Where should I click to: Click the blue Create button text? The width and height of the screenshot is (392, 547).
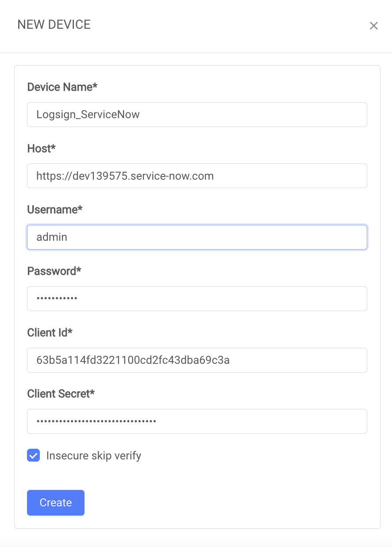coord(55,503)
